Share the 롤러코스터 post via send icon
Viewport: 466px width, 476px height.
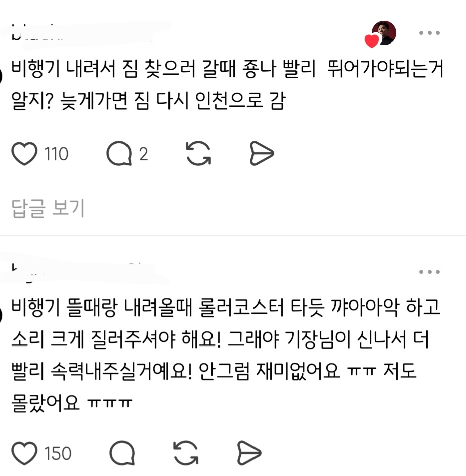tap(249, 453)
